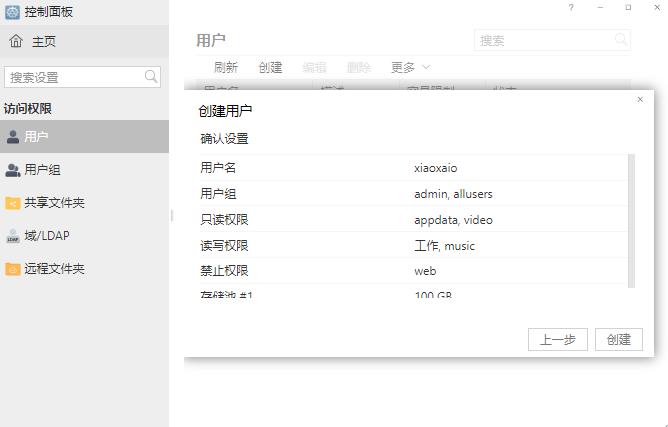Image resolution: width=668 pixels, height=427 pixels.
Task: Click the Control Panel app icon
Action: 12,12
